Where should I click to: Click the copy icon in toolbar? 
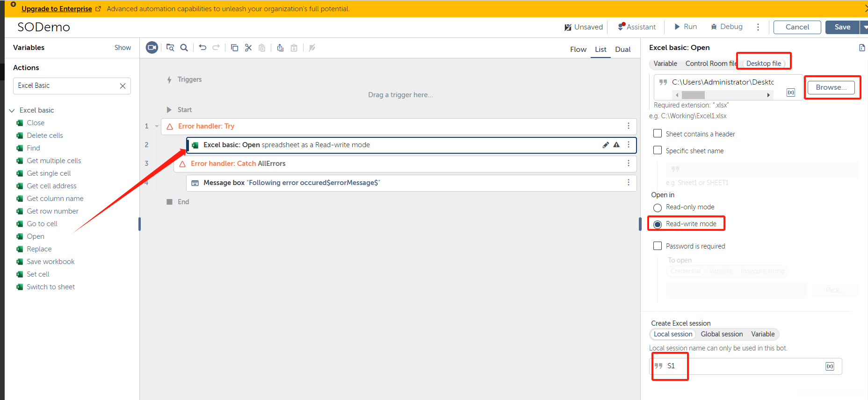coord(234,48)
